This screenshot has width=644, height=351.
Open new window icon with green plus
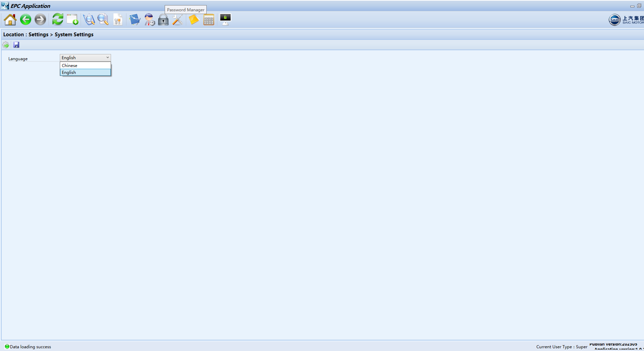click(x=72, y=20)
